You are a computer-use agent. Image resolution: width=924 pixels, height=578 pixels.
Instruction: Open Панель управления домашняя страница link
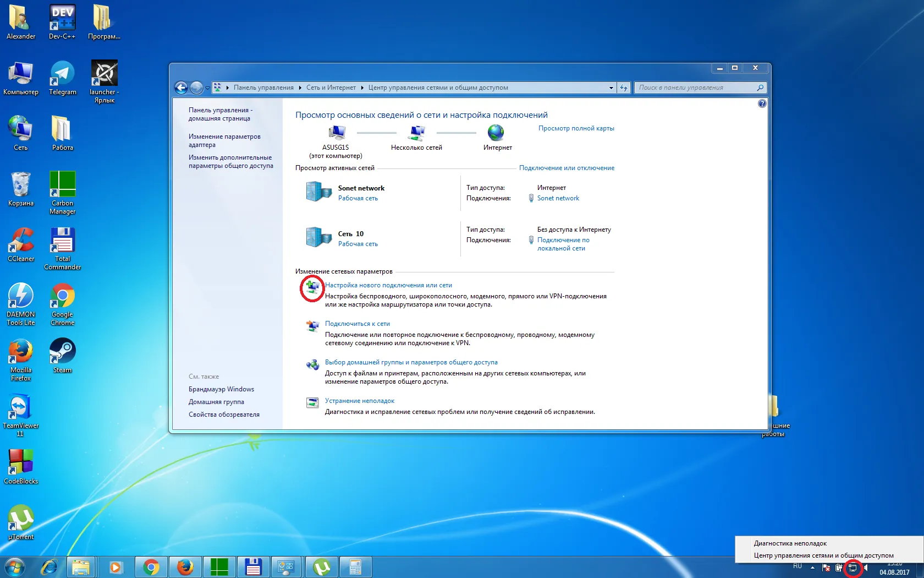point(221,114)
